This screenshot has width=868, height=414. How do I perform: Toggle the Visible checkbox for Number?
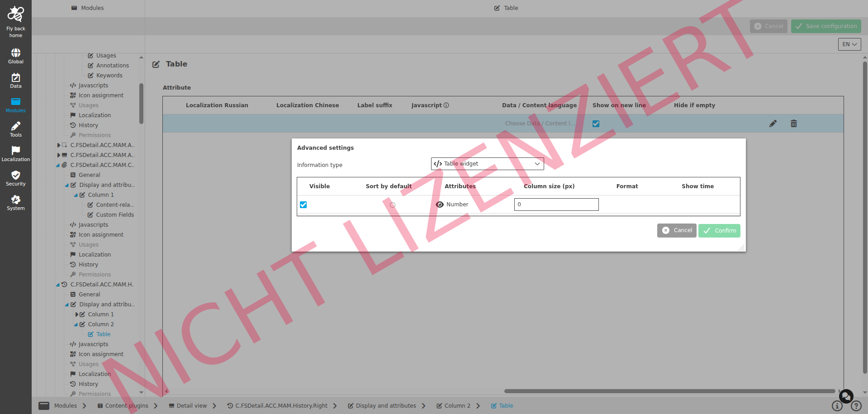[x=304, y=205]
